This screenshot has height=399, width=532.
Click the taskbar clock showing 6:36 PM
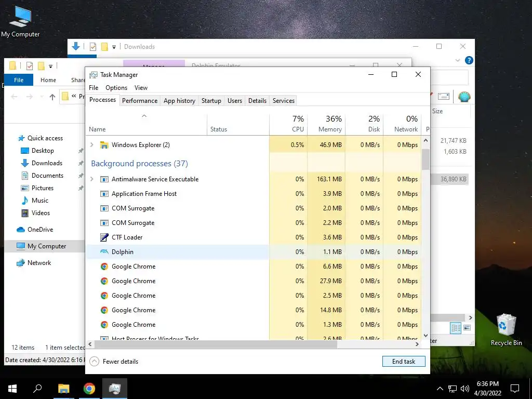[487, 389]
